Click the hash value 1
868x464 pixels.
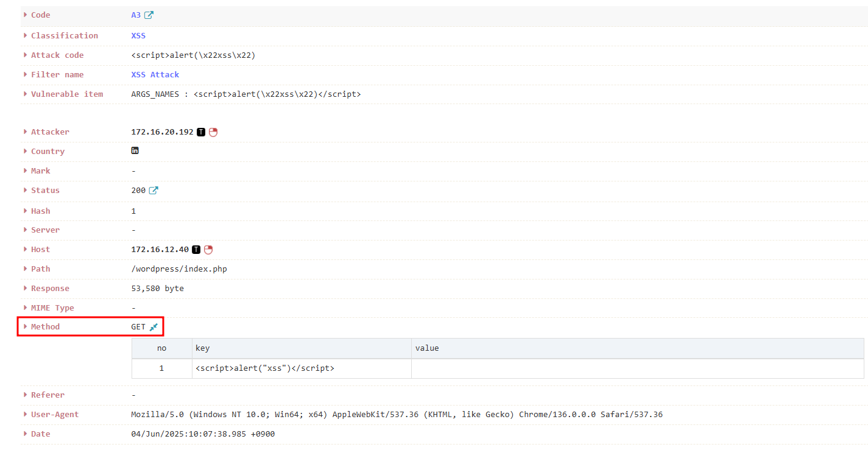pos(133,211)
